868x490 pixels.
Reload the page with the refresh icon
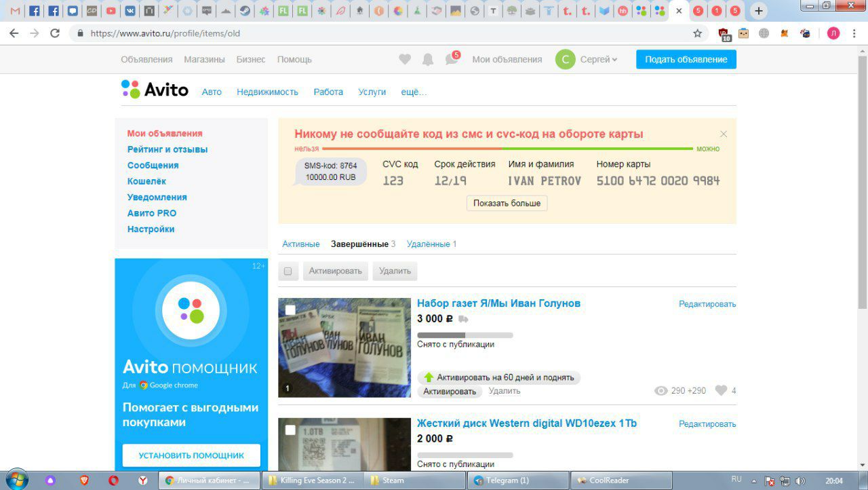[56, 33]
